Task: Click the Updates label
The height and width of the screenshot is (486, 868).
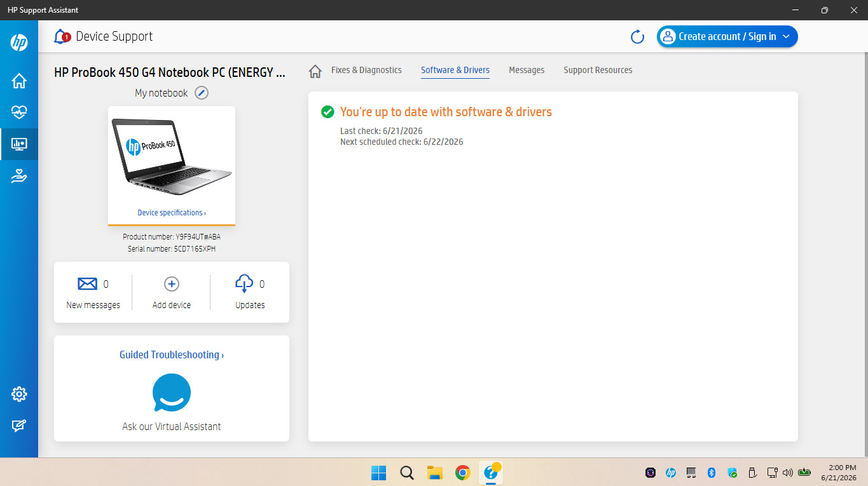Action: [x=250, y=305]
